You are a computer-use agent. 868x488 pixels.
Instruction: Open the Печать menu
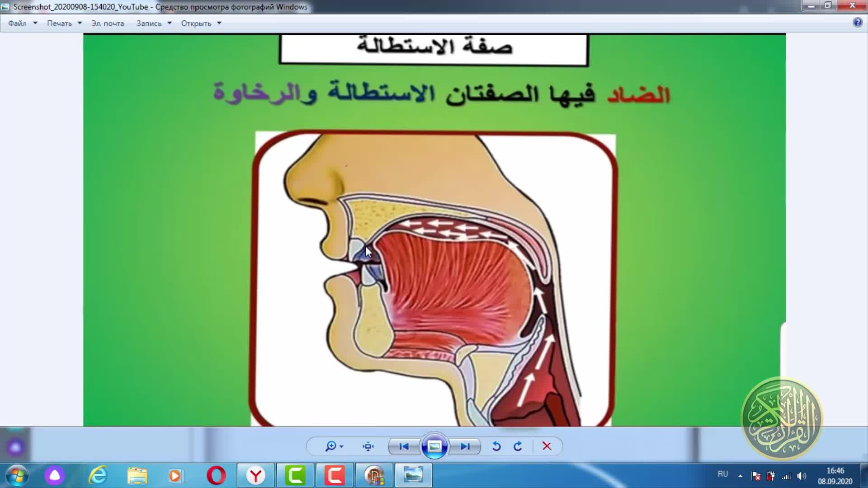(x=59, y=23)
